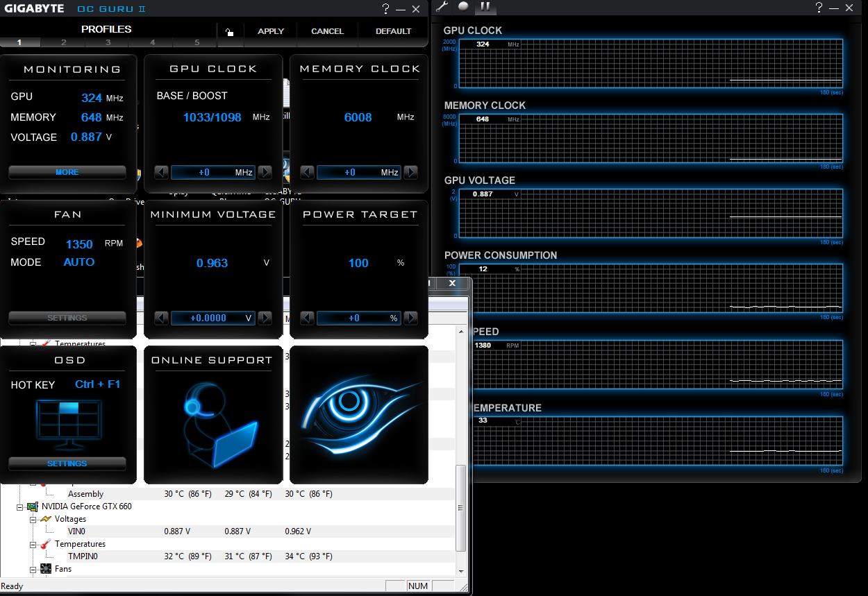Click the 34 °C (93 °F) TMPIN0 max value
This screenshot has height=596, width=868.
pyautogui.click(x=309, y=556)
